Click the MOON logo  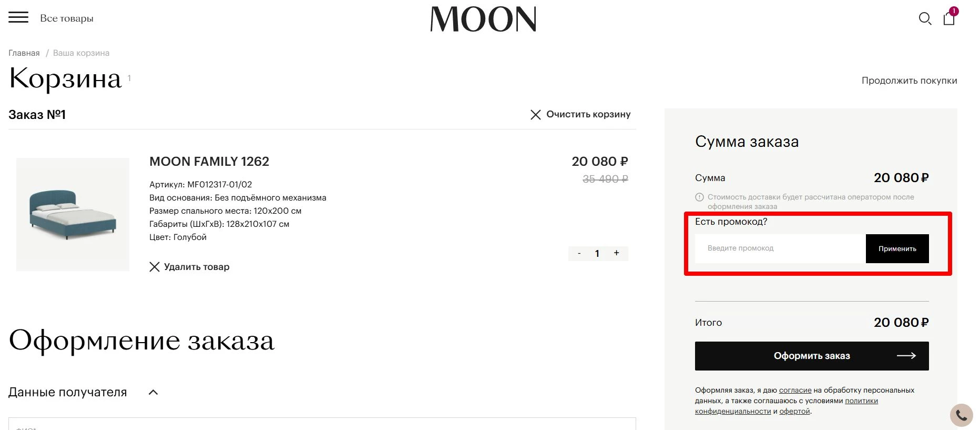[483, 19]
